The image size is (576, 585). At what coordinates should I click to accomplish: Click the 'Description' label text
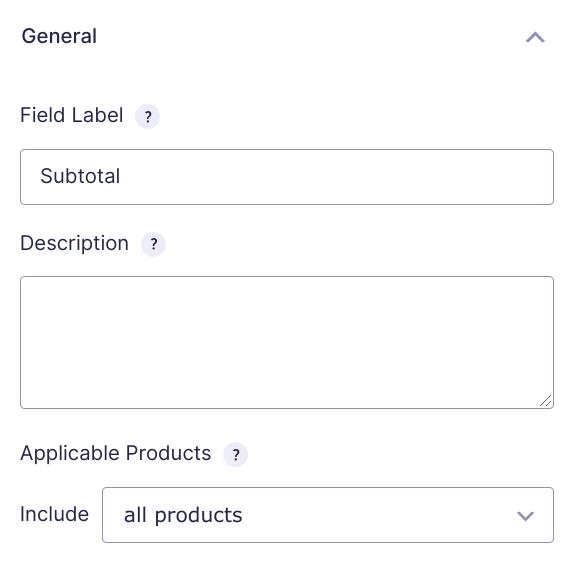click(x=75, y=244)
